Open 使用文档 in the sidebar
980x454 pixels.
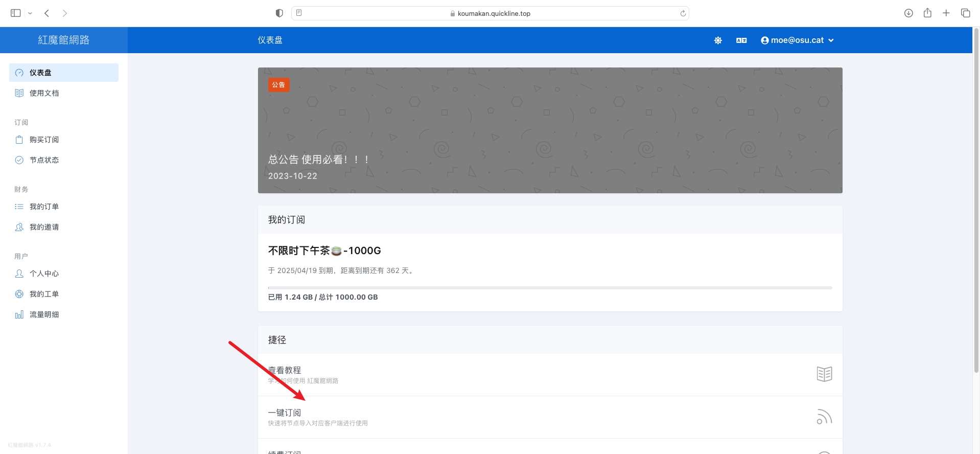[x=44, y=93]
